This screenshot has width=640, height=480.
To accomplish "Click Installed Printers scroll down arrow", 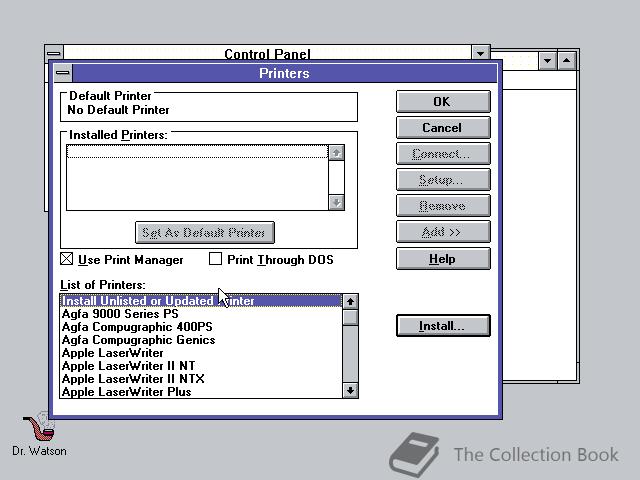I will coord(336,202).
